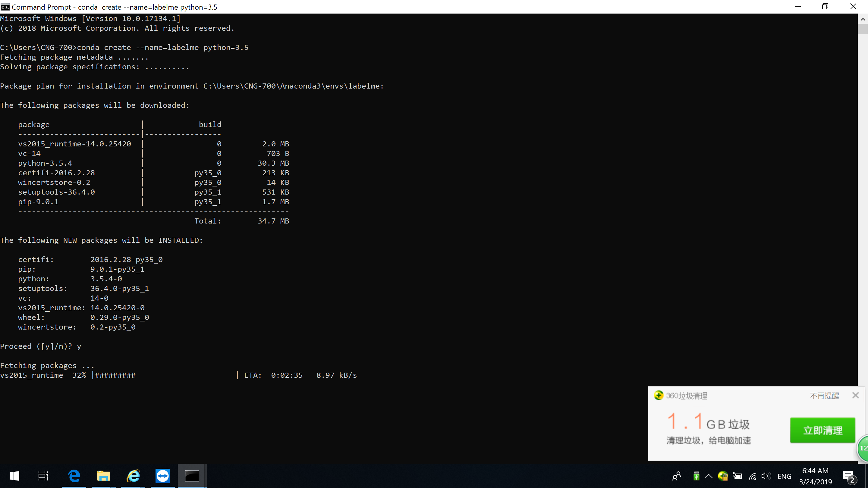Open Action Center notifications
The image size is (868, 488).
point(848,476)
